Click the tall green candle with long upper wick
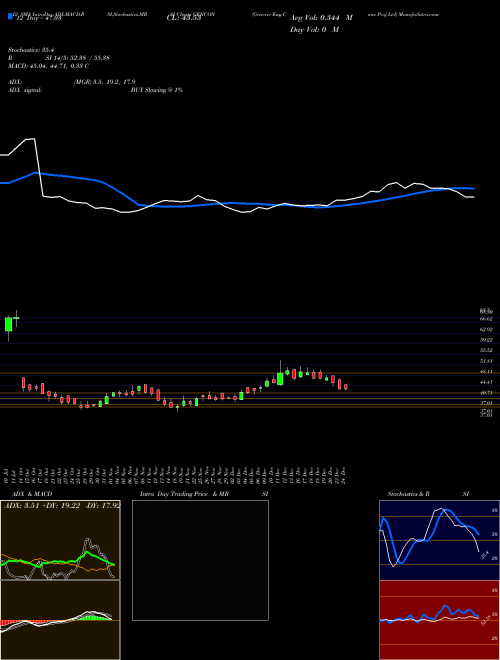500x660 pixels. (280, 378)
